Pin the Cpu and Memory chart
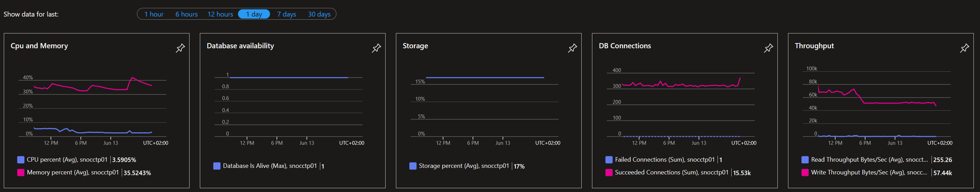The width and height of the screenshot is (980, 192). [180, 48]
